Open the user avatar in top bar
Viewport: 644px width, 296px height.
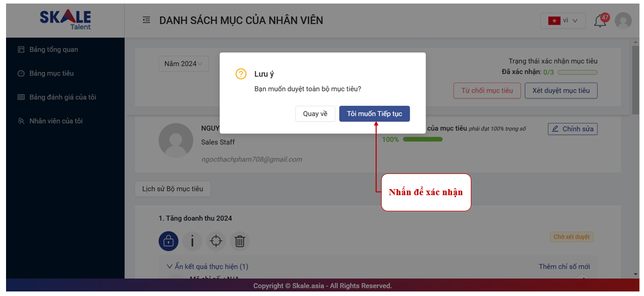[623, 21]
